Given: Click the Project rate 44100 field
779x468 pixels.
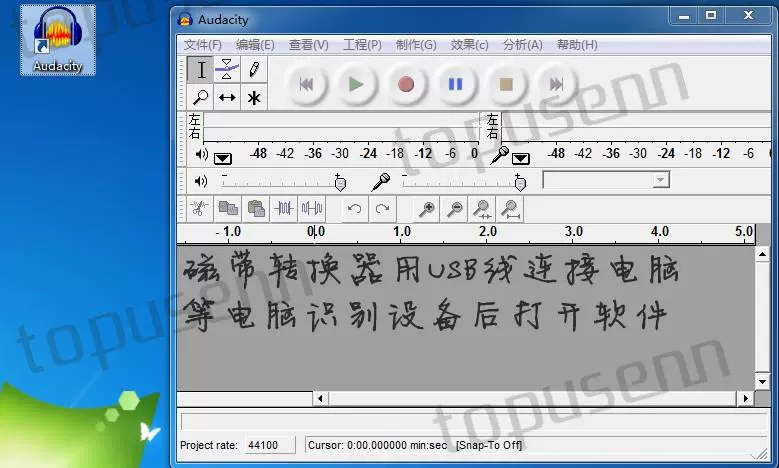Looking at the screenshot, I should pyautogui.click(x=270, y=445).
